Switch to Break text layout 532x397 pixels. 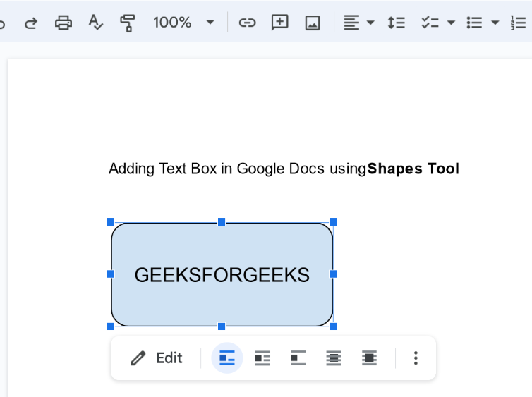click(298, 358)
